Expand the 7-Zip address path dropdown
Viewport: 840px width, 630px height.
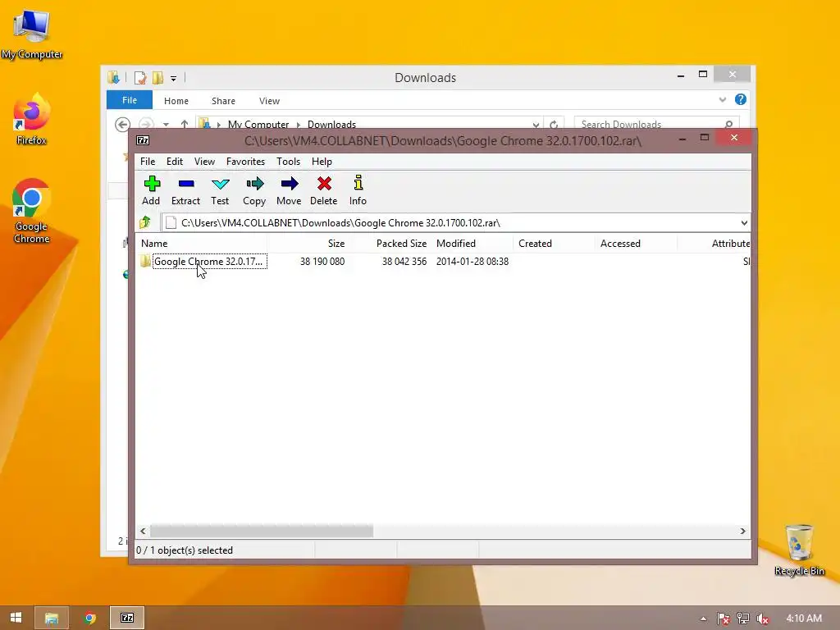(x=744, y=223)
